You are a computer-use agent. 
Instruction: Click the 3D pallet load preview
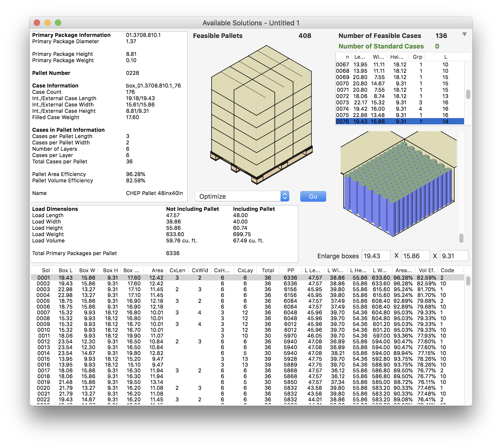pos(262,115)
